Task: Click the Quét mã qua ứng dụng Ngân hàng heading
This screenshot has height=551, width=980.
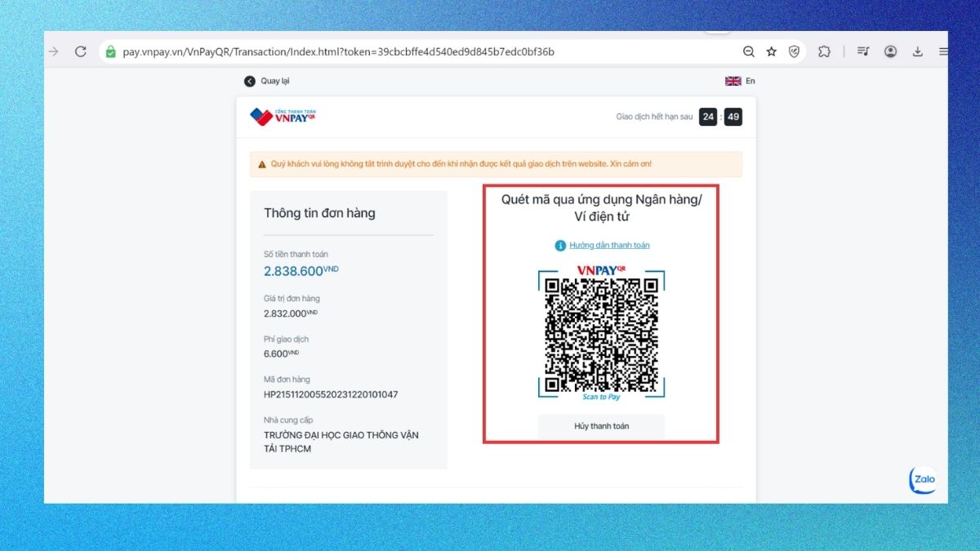Action: click(601, 208)
